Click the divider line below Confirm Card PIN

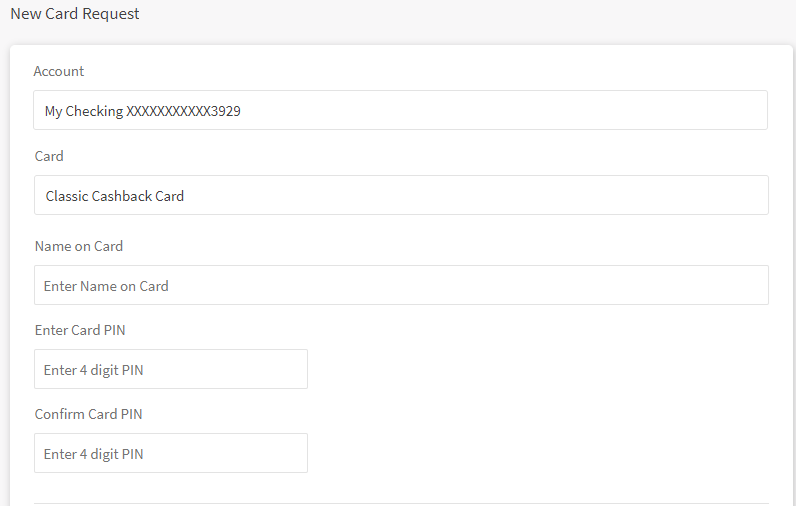[400, 503]
